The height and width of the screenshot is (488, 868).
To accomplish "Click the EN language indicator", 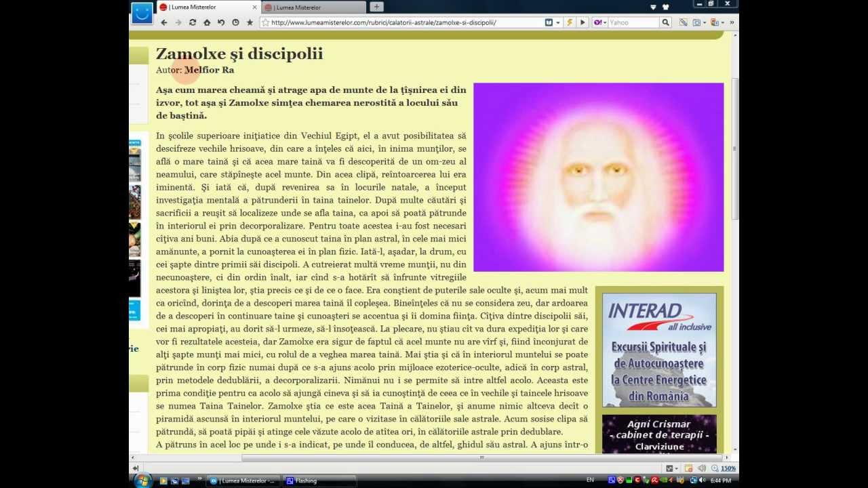I will point(590,480).
